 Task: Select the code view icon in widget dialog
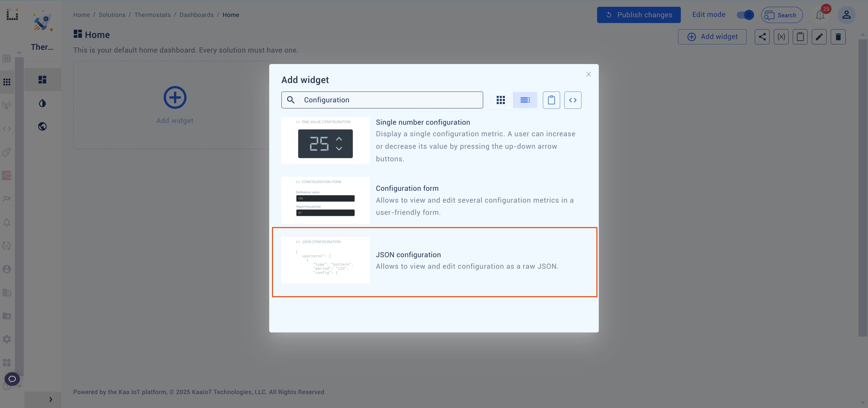(573, 100)
